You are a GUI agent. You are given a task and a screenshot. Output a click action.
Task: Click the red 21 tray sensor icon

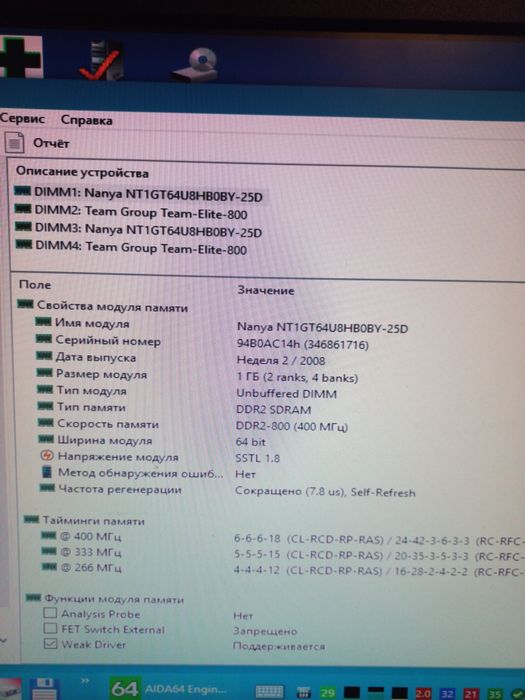pyautogui.click(x=471, y=693)
